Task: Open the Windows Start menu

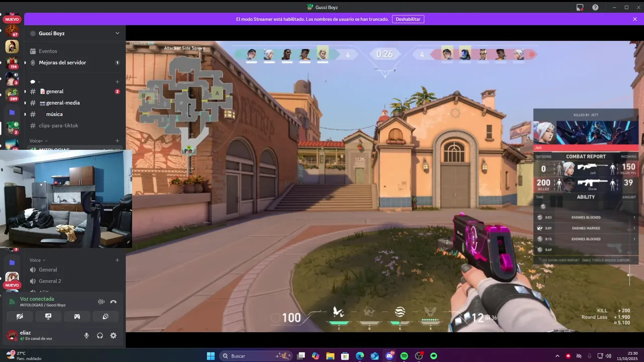Action: tap(211, 356)
